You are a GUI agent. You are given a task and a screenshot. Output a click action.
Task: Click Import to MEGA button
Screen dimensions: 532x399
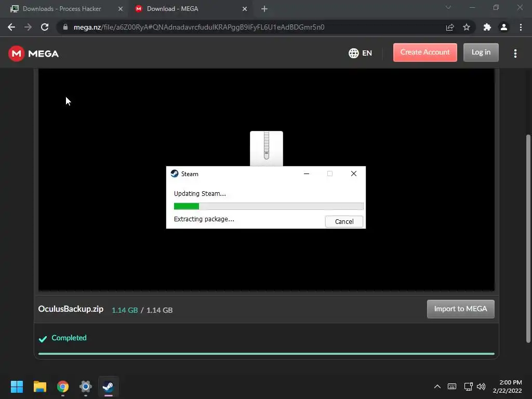pos(460,309)
